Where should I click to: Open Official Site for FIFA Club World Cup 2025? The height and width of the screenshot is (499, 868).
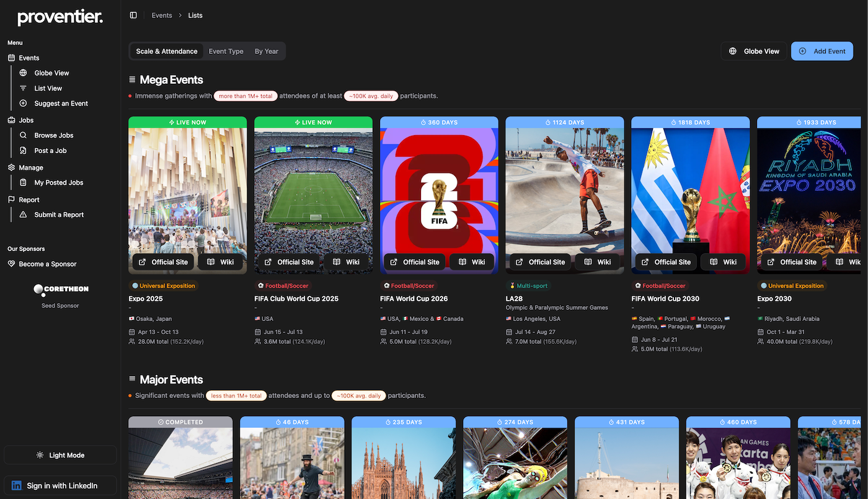click(x=288, y=262)
